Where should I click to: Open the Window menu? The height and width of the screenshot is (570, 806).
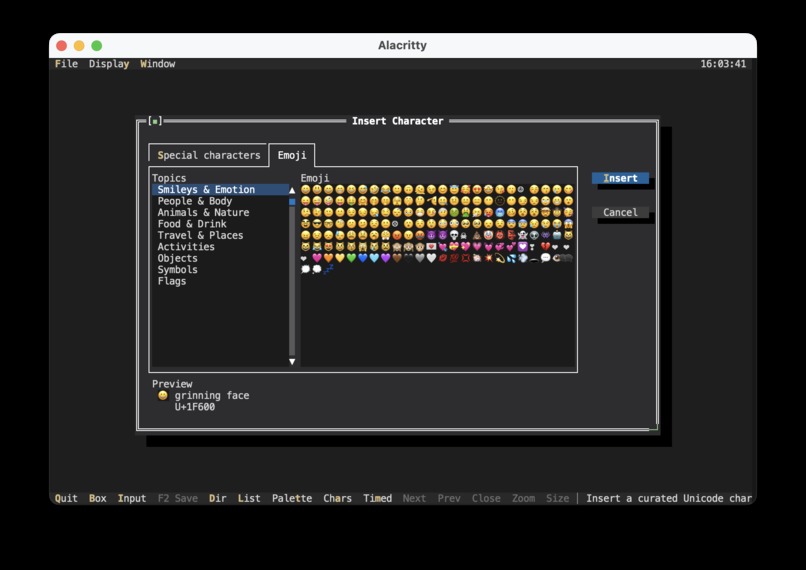click(x=158, y=64)
